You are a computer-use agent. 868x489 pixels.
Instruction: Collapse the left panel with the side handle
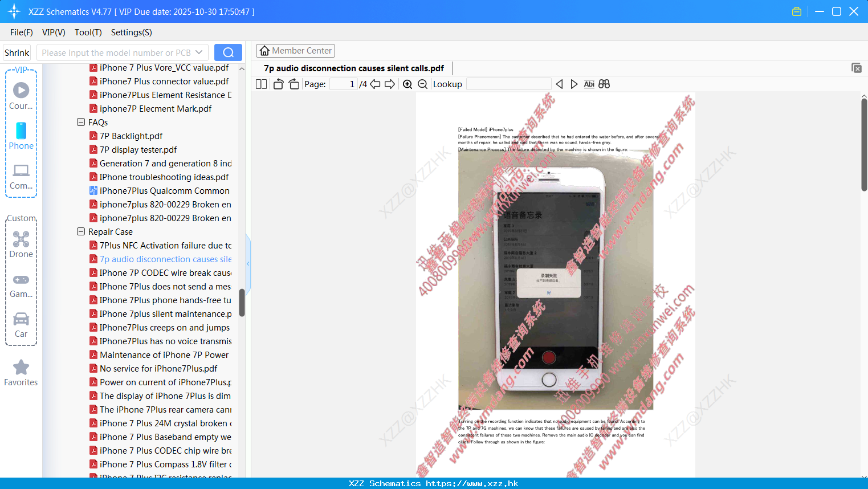click(x=248, y=263)
